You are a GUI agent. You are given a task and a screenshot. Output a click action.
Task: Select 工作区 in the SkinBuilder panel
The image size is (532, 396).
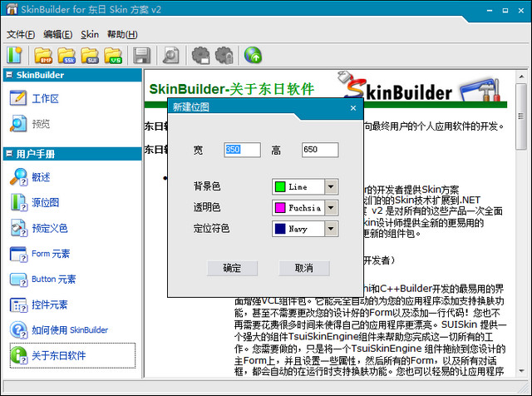[x=46, y=98]
